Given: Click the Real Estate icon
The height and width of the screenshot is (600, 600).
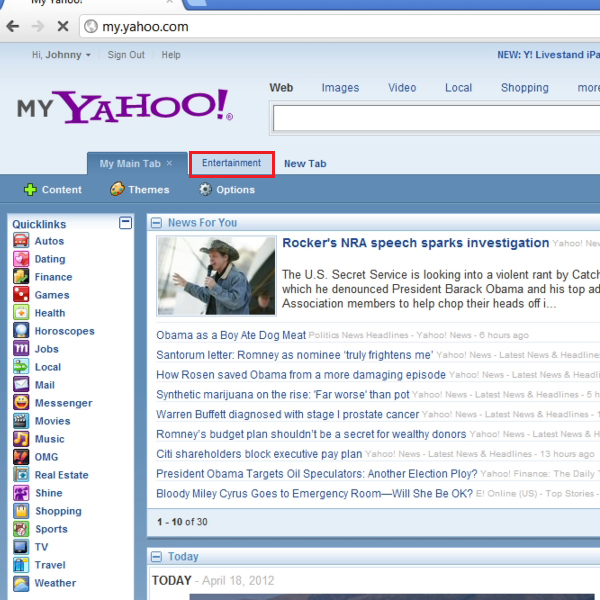Looking at the screenshot, I should (21, 474).
